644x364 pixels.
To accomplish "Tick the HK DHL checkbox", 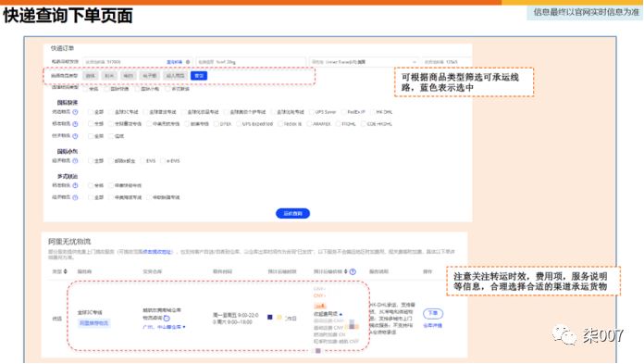I will [x=373, y=112].
